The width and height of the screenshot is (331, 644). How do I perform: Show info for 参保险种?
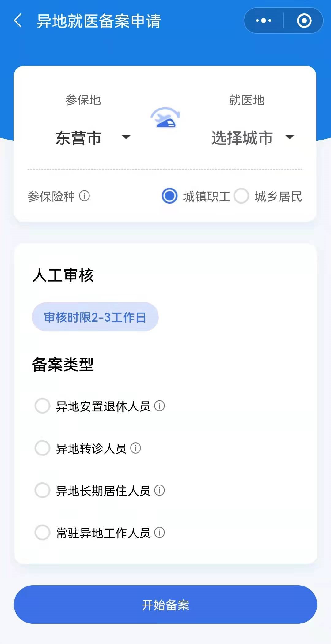(x=85, y=196)
